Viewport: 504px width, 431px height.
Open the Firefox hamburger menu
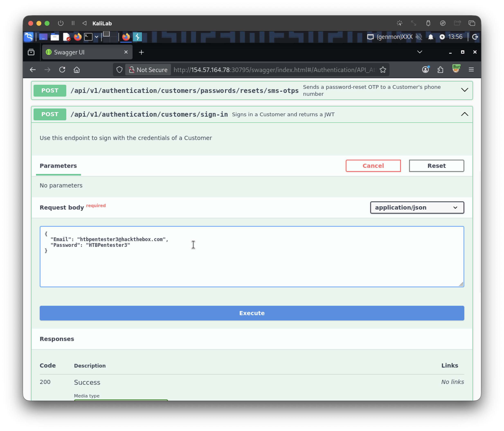pos(471,70)
